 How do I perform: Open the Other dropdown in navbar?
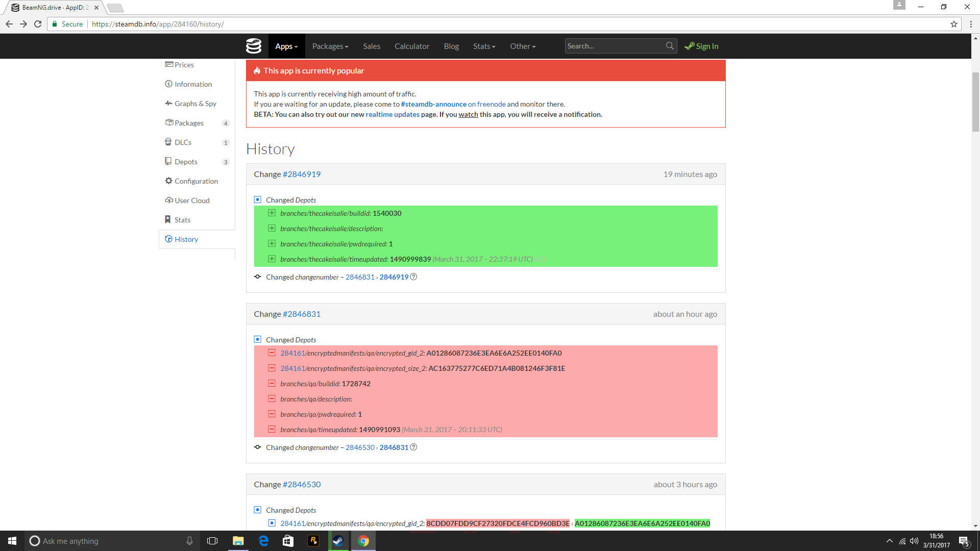tap(523, 46)
